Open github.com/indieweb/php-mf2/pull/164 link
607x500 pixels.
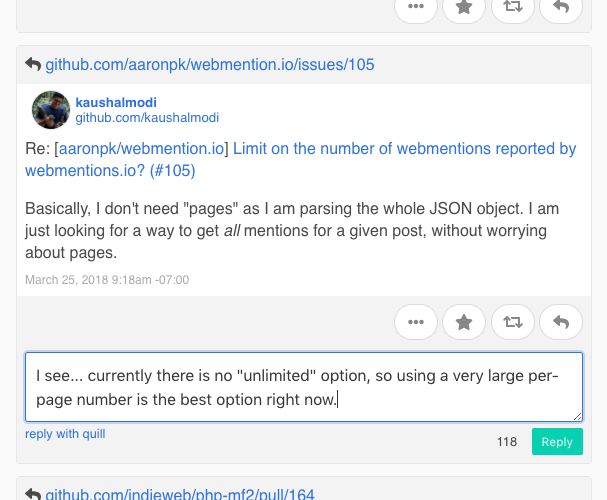(180, 494)
